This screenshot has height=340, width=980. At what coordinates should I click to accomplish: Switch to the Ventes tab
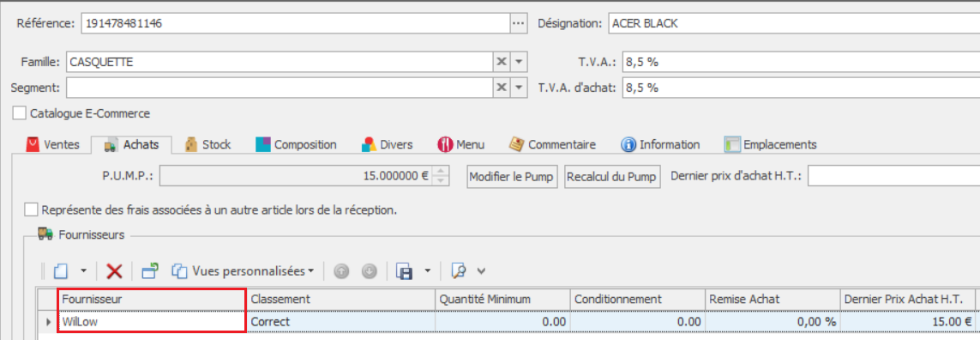pyautogui.click(x=53, y=144)
